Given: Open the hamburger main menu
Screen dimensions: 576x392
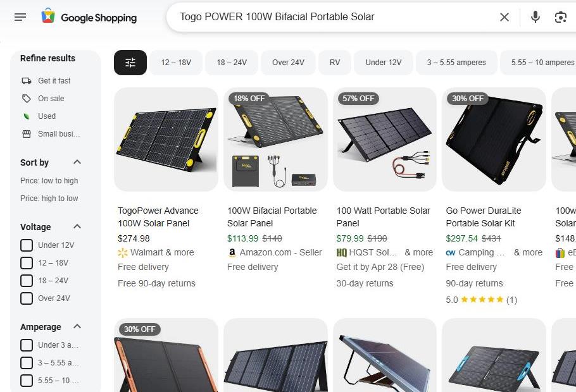Looking at the screenshot, I should coord(20,17).
